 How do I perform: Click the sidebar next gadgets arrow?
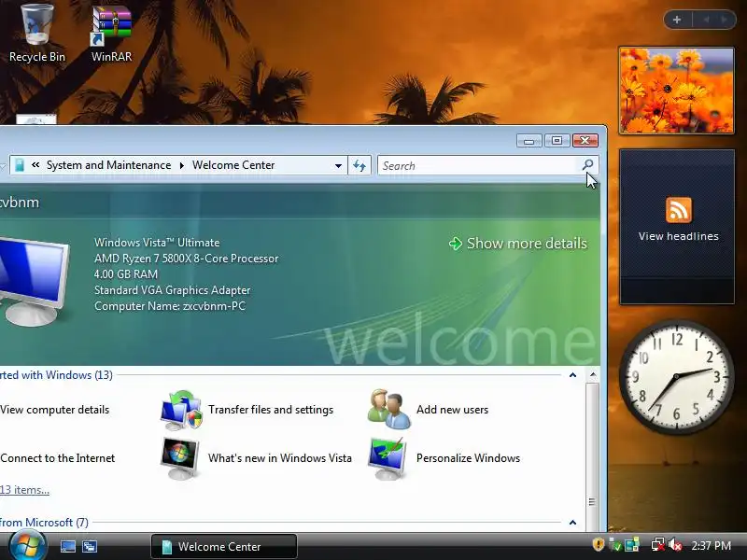point(724,20)
